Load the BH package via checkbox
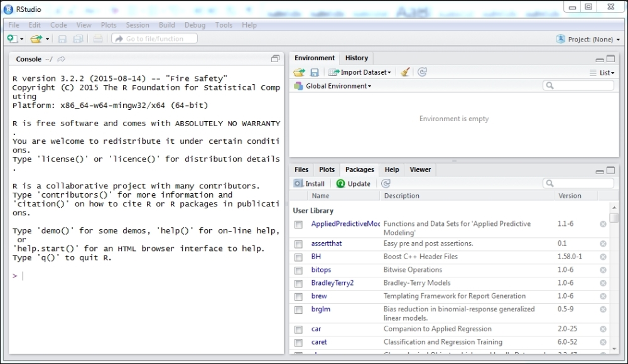Viewport: 628px width, 364px height. pyautogui.click(x=298, y=257)
